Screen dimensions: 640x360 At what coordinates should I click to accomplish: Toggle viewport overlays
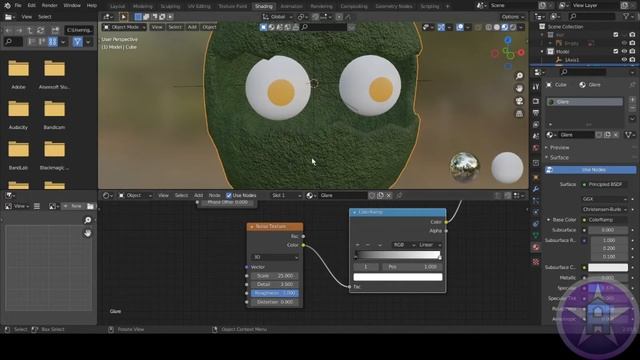[460, 27]
